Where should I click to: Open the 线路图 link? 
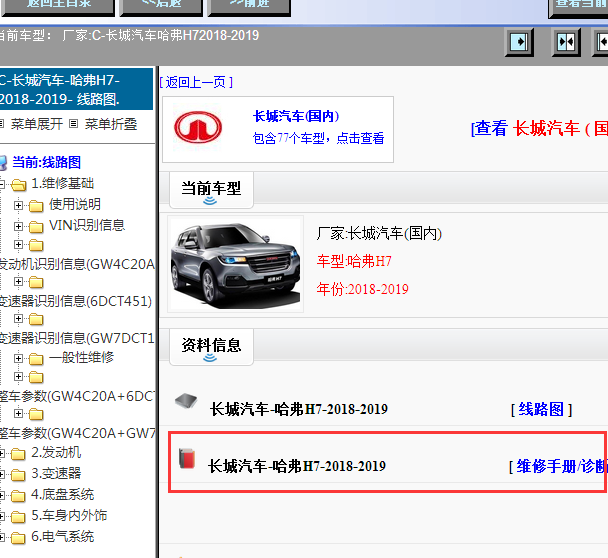(x=541, y=409)
